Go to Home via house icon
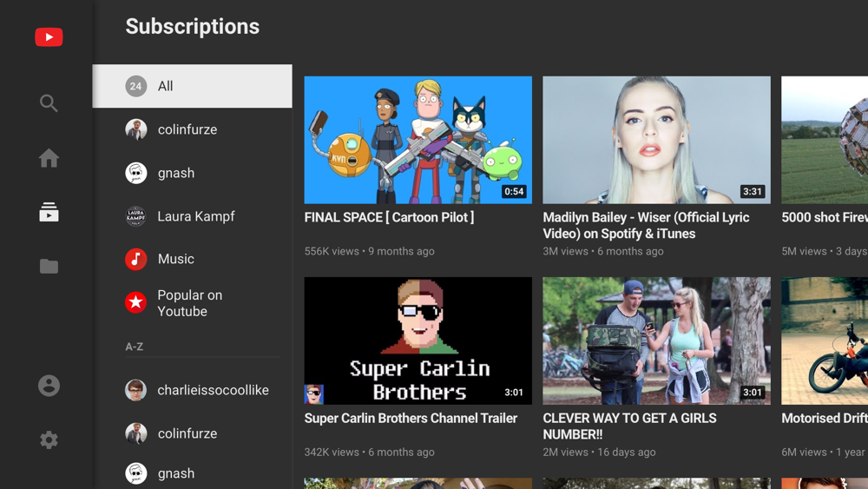The width and height of the screenshot is (868, 489). click(49, 158)
